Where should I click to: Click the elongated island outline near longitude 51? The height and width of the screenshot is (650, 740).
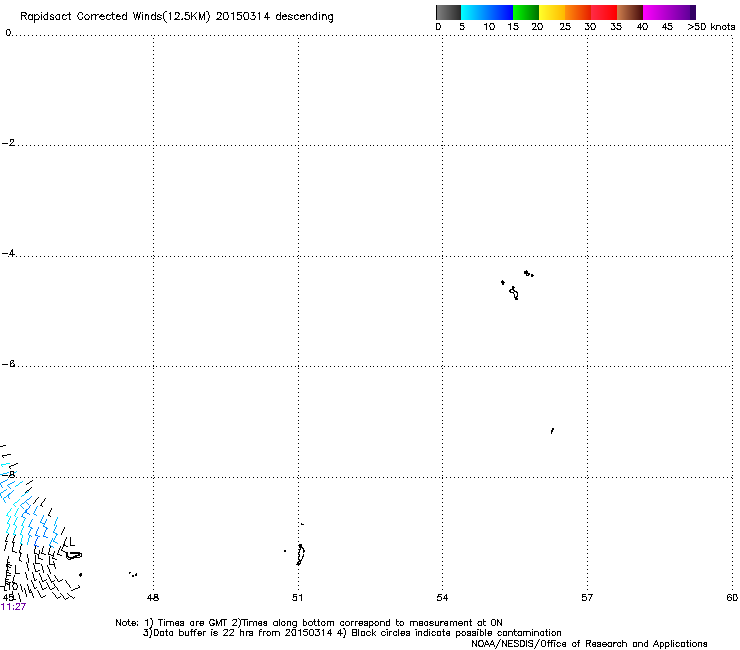click(x=300, y=555)
